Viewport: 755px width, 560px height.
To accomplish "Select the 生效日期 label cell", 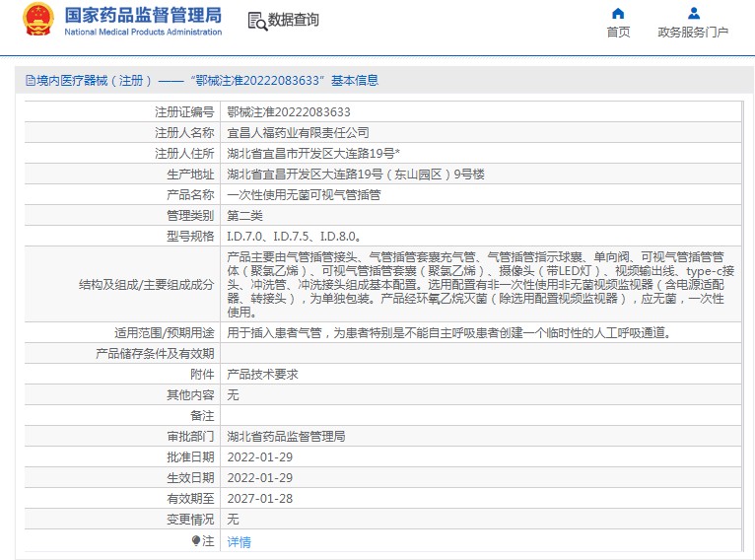I will pyautogui.click(x=190, y=477).
